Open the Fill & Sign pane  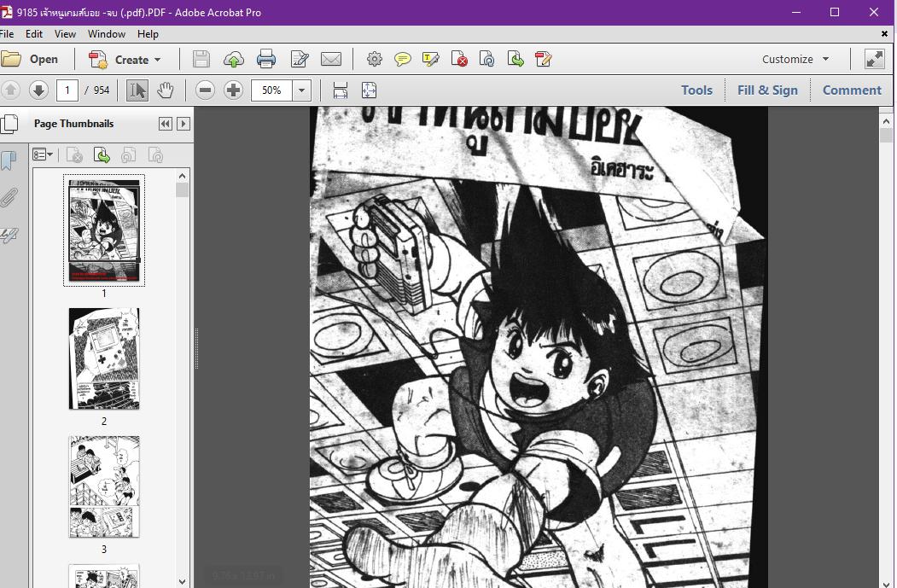[x=767, y=90]
